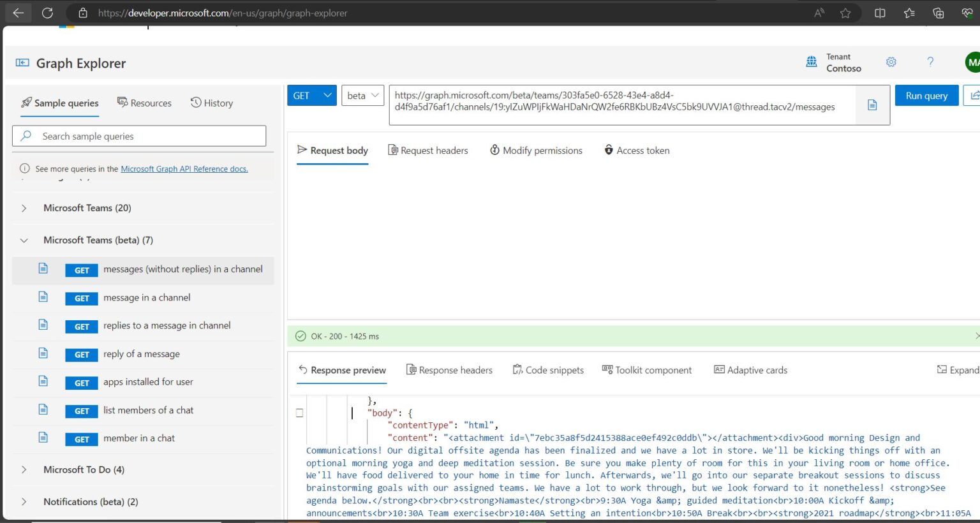Select reply of a message query
The height and width of the screenshot is (523, 980).
pyautogui.click(x=143, y=354)
